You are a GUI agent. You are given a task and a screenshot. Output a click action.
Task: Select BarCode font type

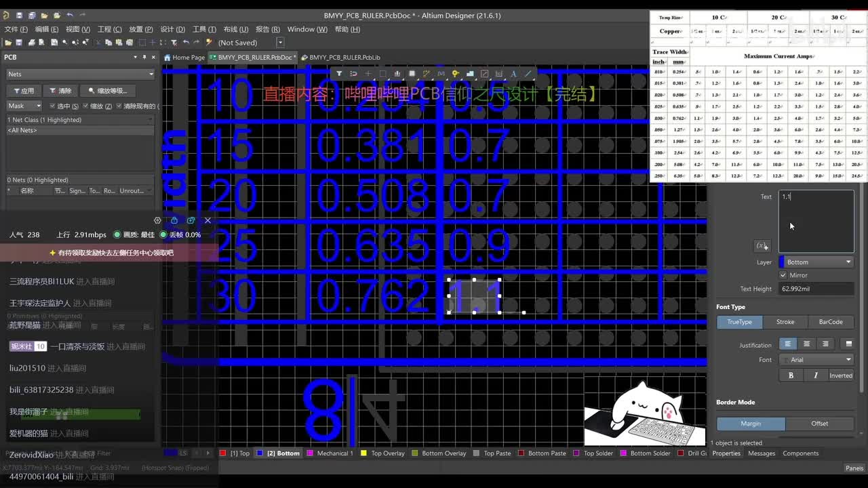(831, 322)
